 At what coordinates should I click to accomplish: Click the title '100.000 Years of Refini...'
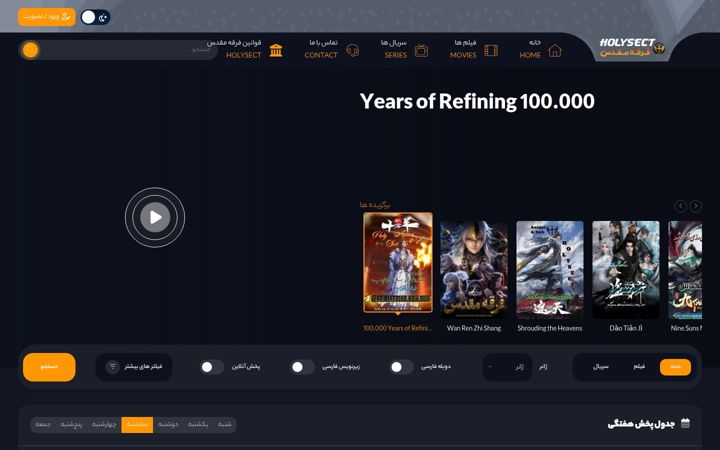(398, 328)
